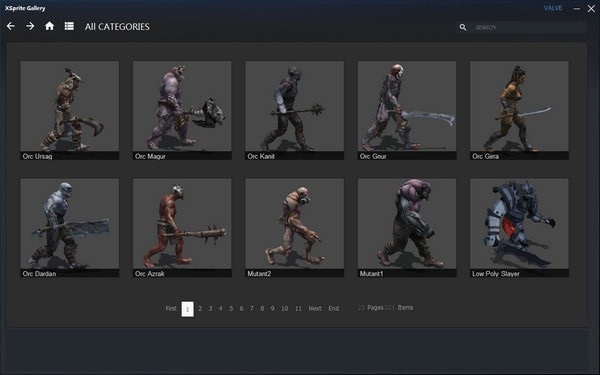
Task: Click the Next page link
Action: pyautogui.click(x=315, y=308)
